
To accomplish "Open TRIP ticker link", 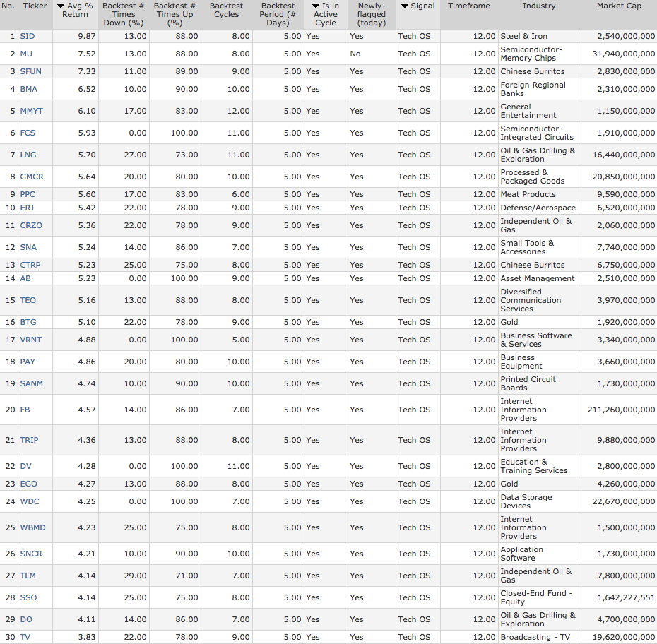I will pyautogui.click(x=29, y=440).
